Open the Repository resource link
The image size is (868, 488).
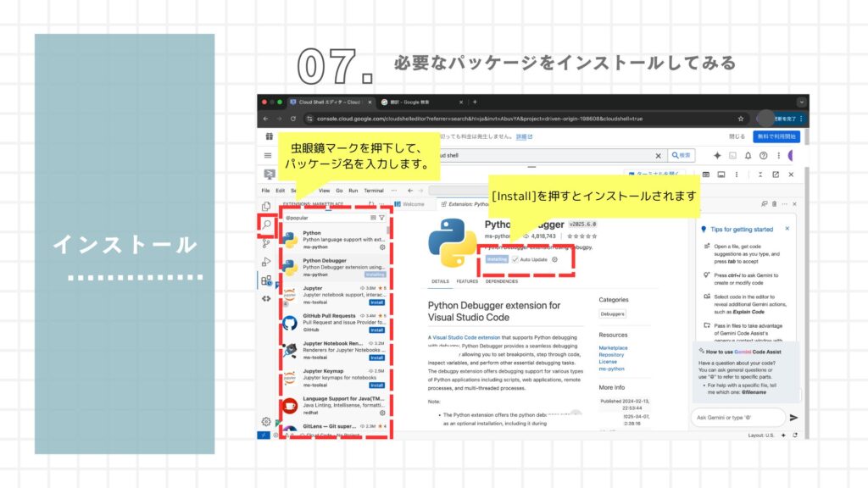(x=611, y=355)
